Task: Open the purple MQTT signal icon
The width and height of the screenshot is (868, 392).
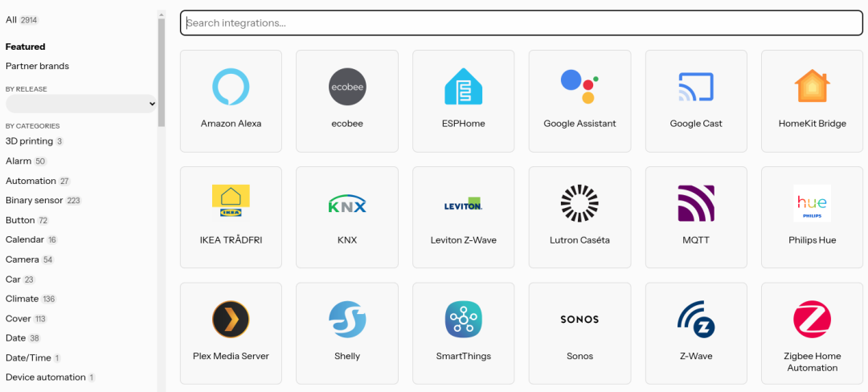Action: [696, 203]
